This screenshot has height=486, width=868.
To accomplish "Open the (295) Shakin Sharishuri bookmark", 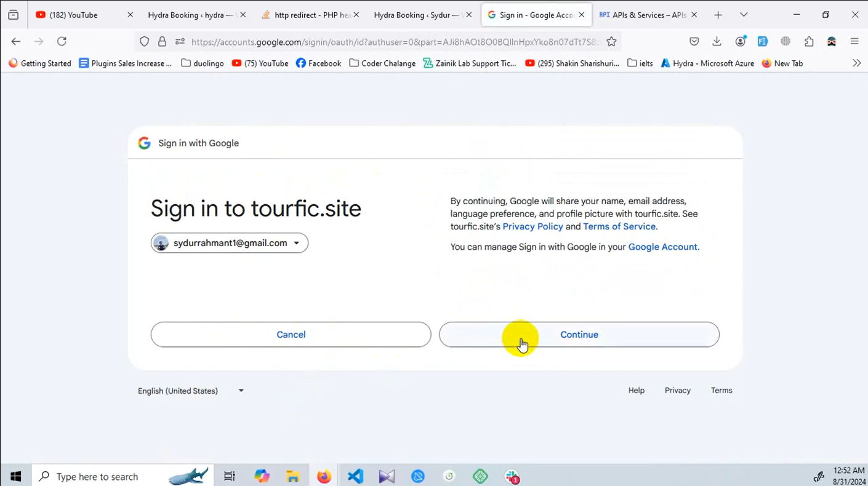I will pos(572,63).
